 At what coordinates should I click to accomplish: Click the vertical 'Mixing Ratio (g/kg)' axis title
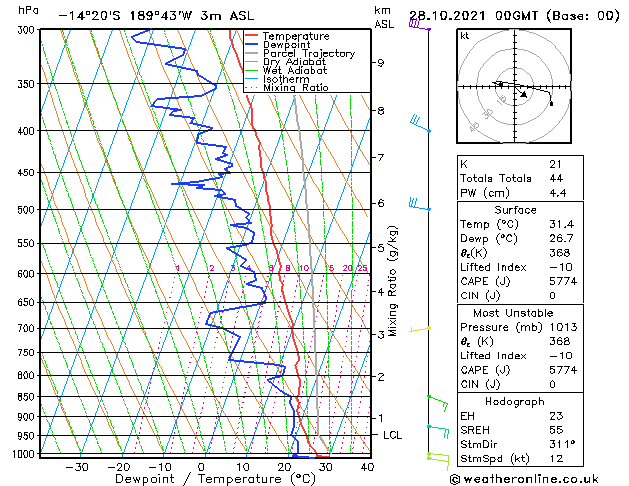pos(392,281)
